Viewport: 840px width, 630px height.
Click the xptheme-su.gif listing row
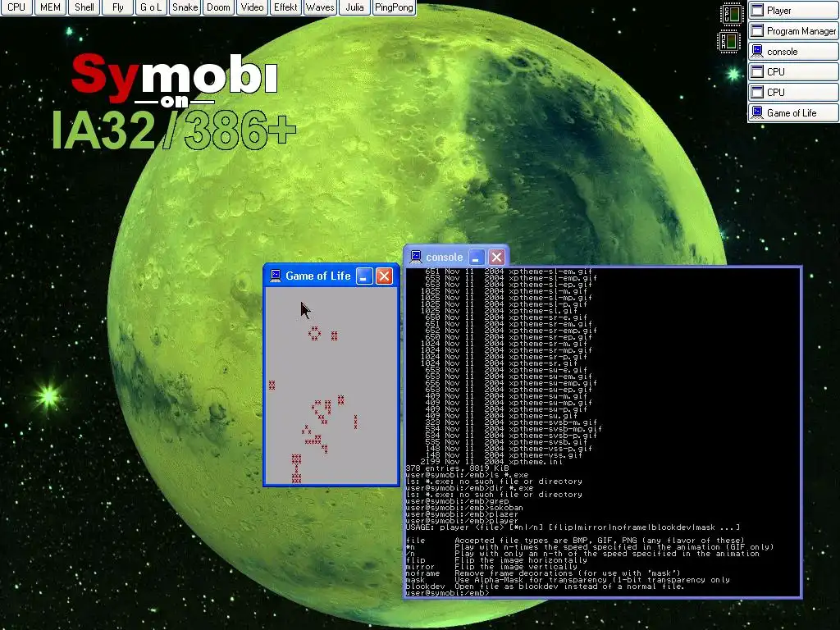(501, 416)
